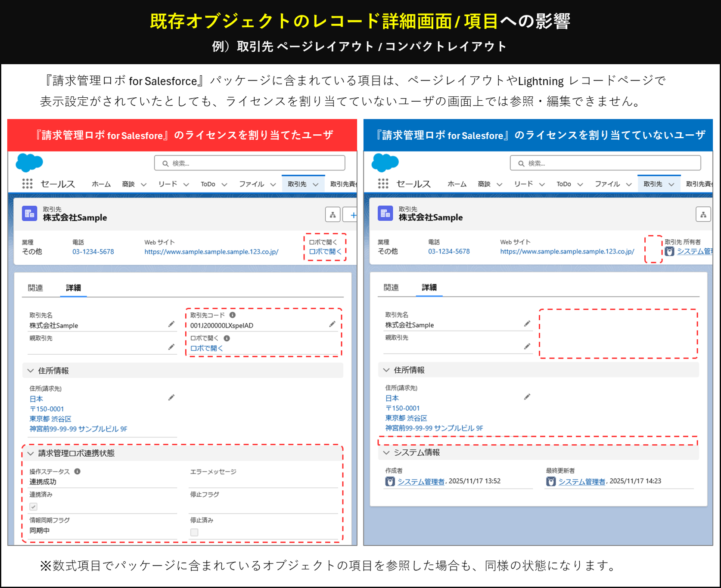Switch to the 関連 tab in the left panel
The width and height of the screenshot is (721, 588).
click(x=35, y=288)
